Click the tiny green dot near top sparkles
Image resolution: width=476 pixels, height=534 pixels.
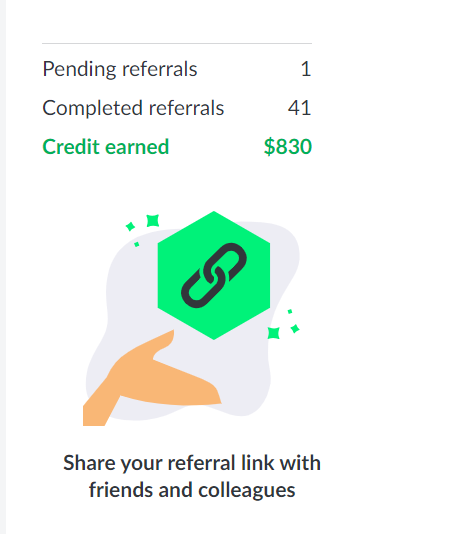(x=137, y=244)
